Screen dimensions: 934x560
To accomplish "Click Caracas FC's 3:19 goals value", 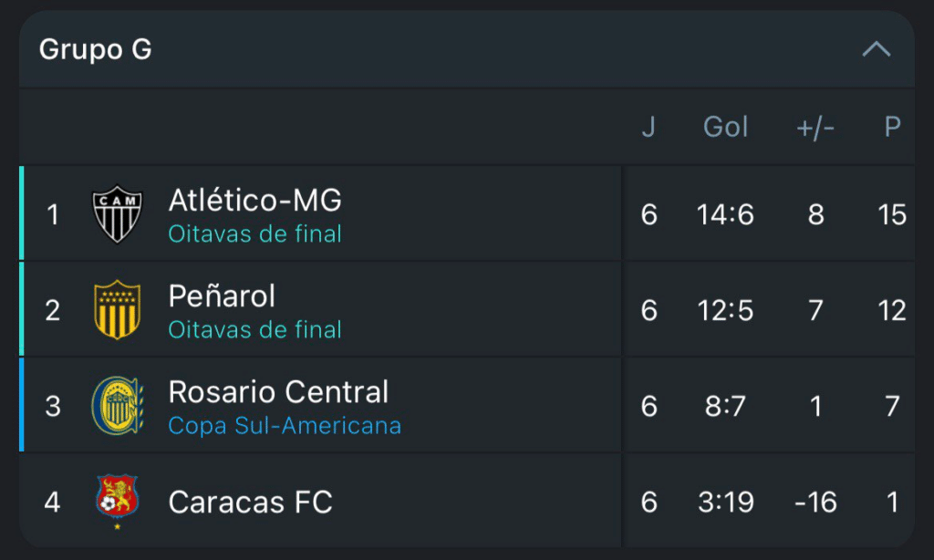I will pyautogui.click(x=726, y=502).
